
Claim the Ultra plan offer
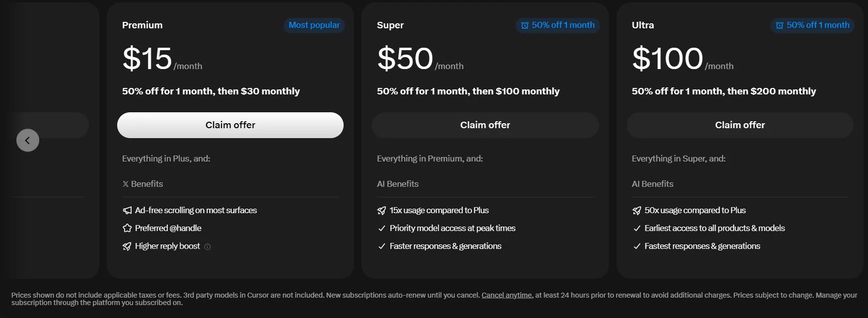(x=740, y=125)
